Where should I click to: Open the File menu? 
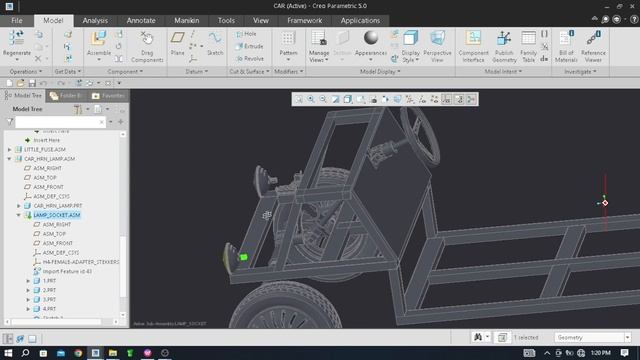pos(17,20)
